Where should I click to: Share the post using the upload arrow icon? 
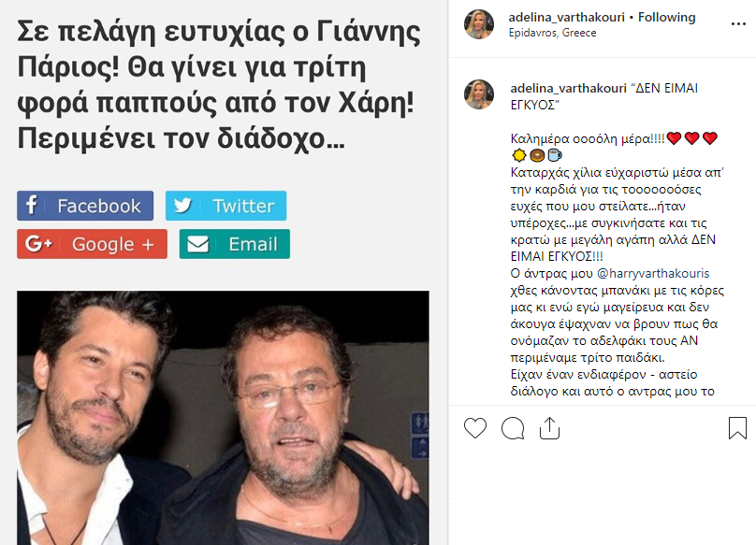[549, 427]
